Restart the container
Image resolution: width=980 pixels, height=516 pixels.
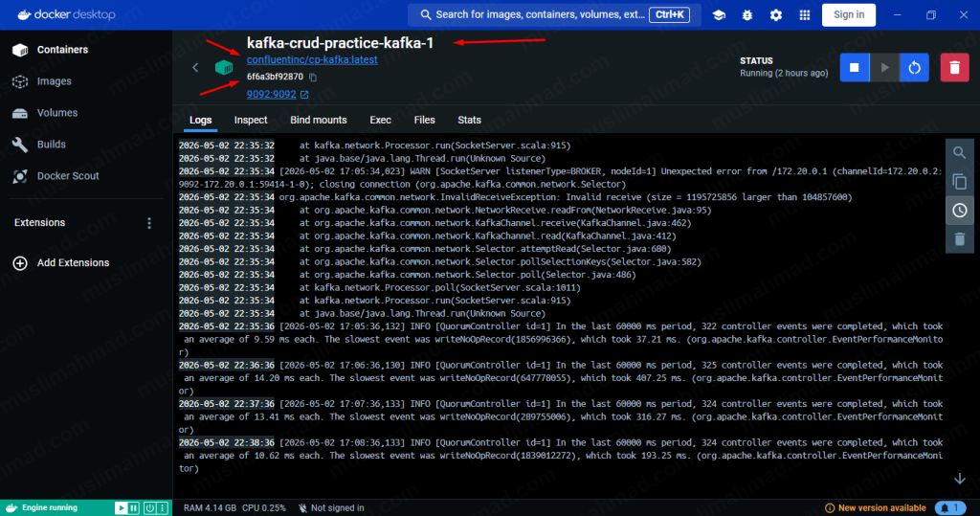point(914,68)
